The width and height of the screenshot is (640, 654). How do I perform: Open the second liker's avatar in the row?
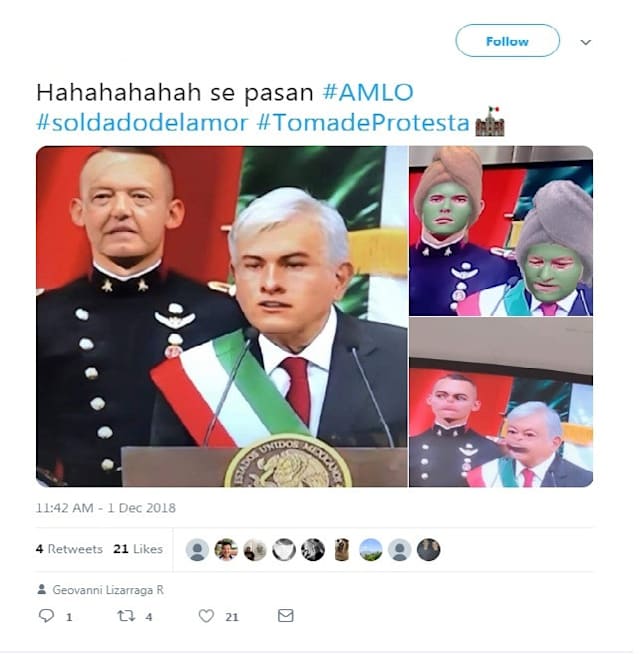(x=226, y=550)
